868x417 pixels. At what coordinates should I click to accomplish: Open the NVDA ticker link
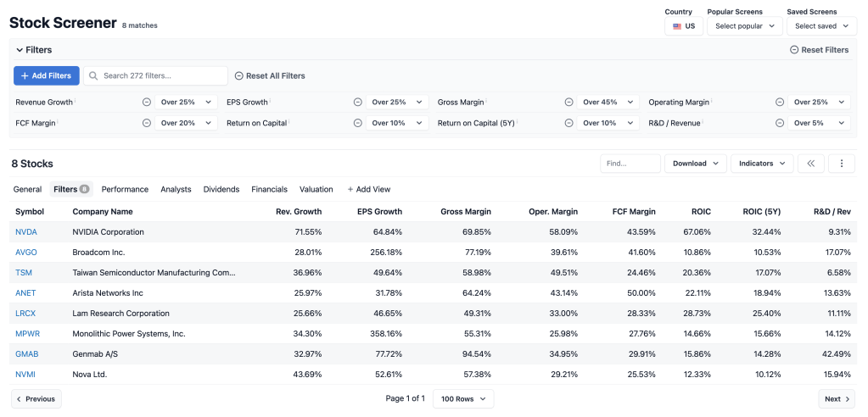point(26,232)
